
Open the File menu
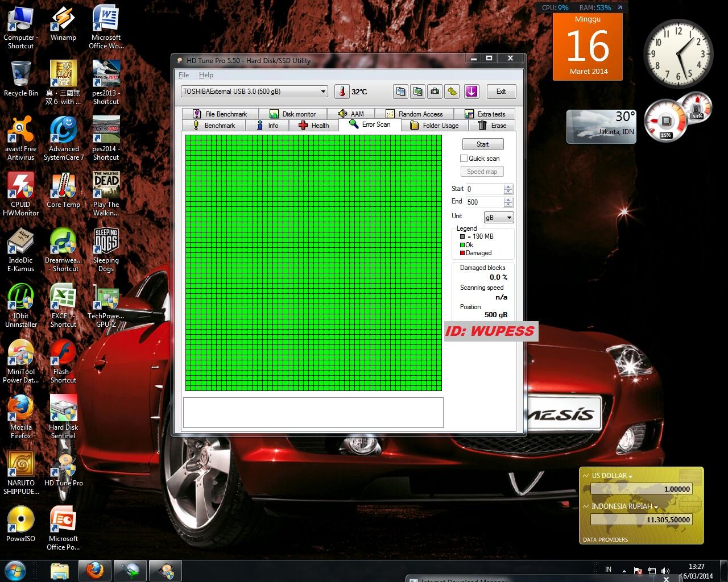184,75
